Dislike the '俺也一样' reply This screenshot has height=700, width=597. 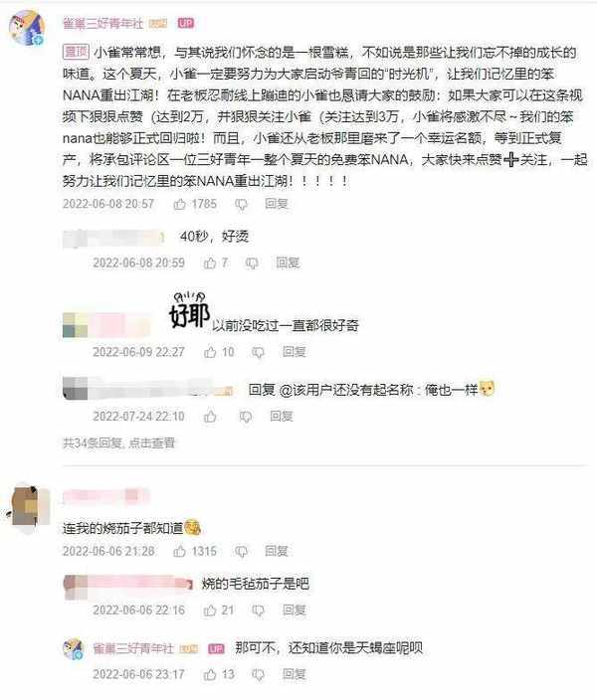246,417
